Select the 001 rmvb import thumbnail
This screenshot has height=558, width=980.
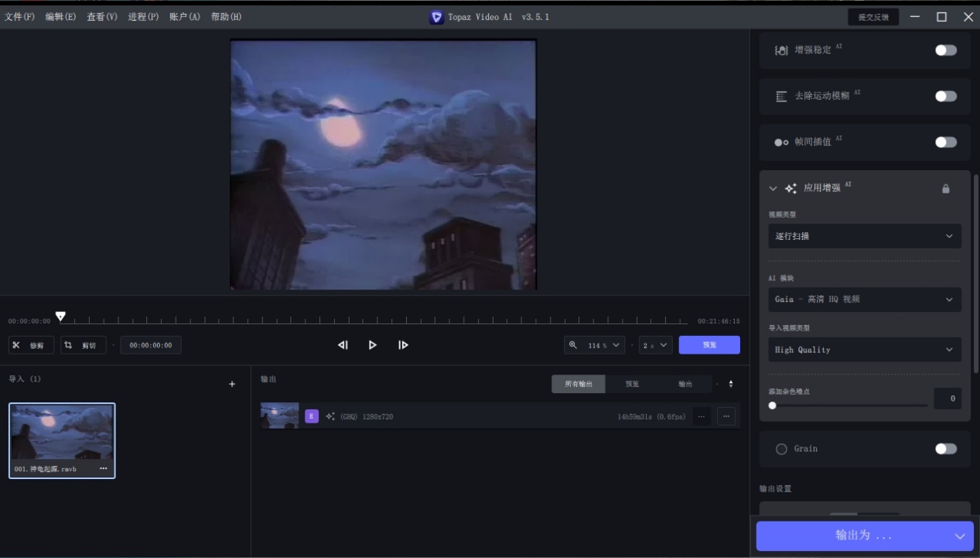pyautogui.click(x=62, y=440)
